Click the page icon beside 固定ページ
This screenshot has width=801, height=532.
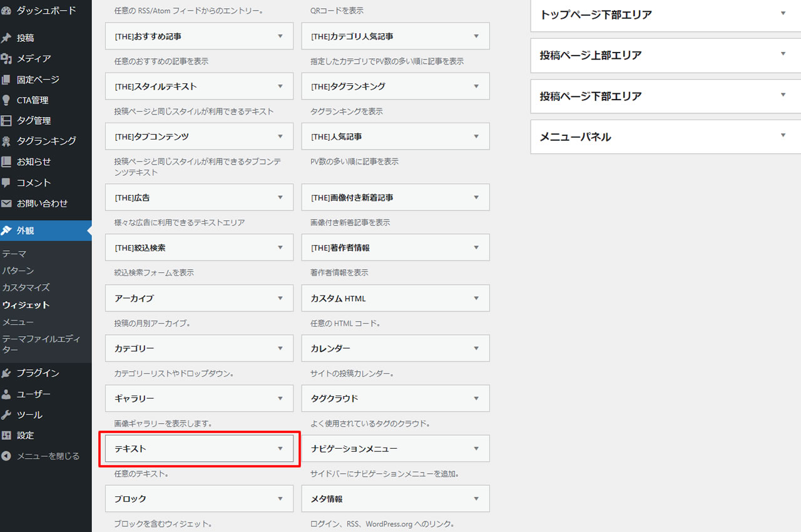pyautogui.click(x=6, y=79)
